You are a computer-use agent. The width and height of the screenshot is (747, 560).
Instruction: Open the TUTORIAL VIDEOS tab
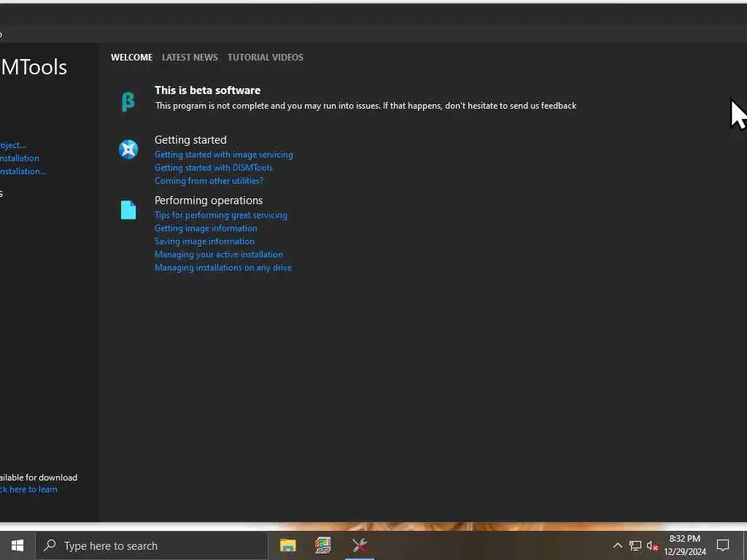click(265, 57)
